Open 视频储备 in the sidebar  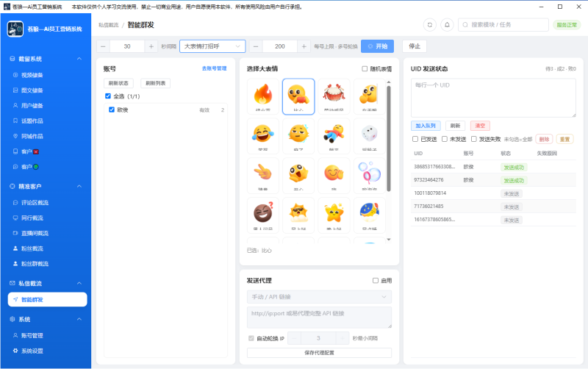point(32,75)
